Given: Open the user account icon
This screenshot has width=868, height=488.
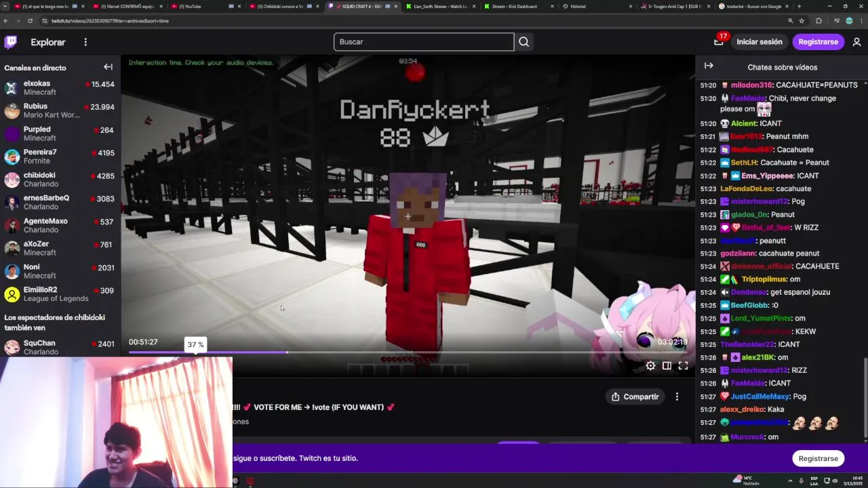Looking at the screenshot, I should point(856,42).
